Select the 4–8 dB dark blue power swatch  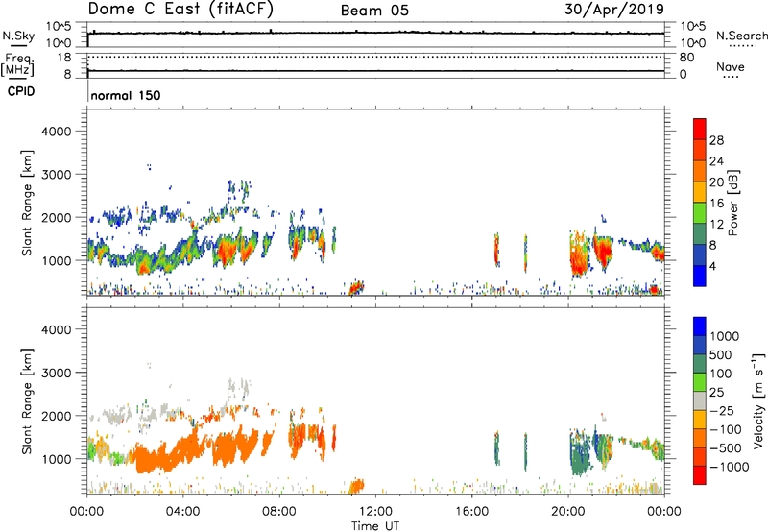[x=700, y=255]
